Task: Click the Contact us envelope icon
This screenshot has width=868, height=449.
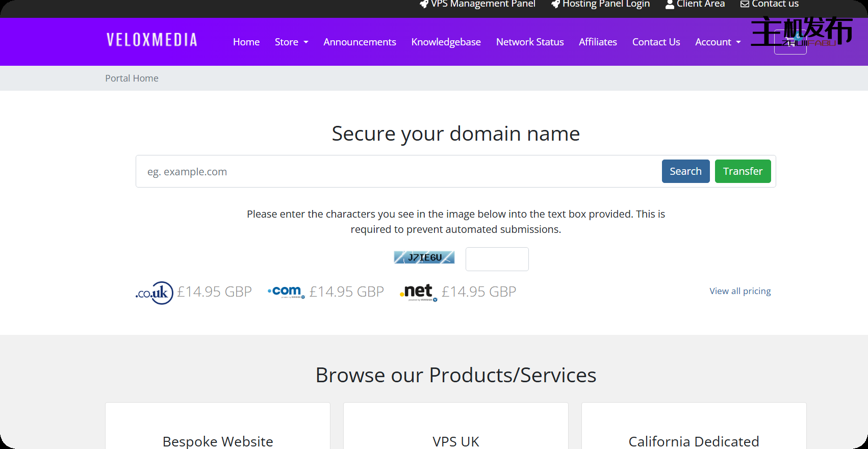Action: (745, 4)
